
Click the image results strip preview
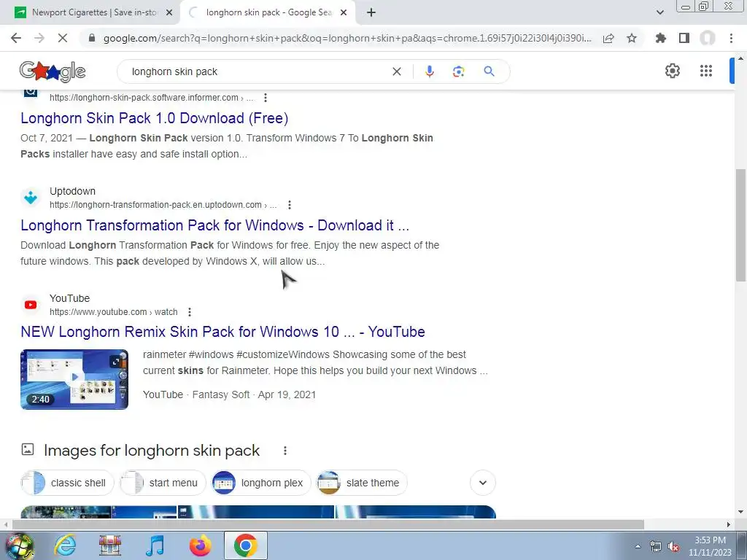pyautogui.click(x=258, y=512)
